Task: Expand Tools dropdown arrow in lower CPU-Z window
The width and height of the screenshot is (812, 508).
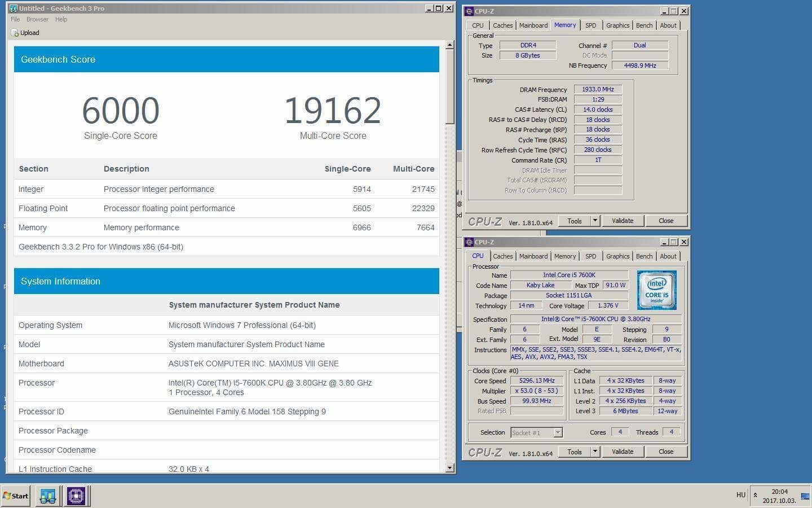Action: point(595,452)
